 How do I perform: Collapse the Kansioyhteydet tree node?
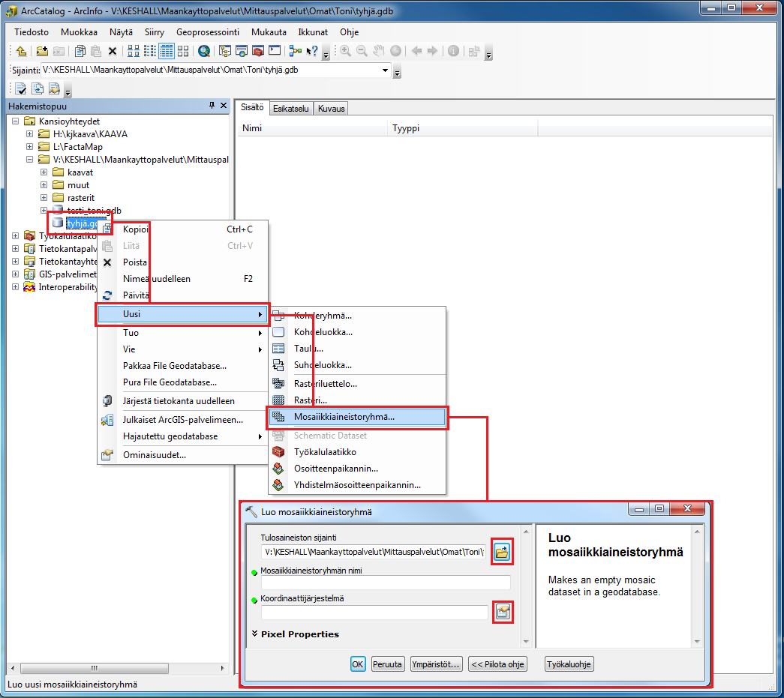(16, 121)
